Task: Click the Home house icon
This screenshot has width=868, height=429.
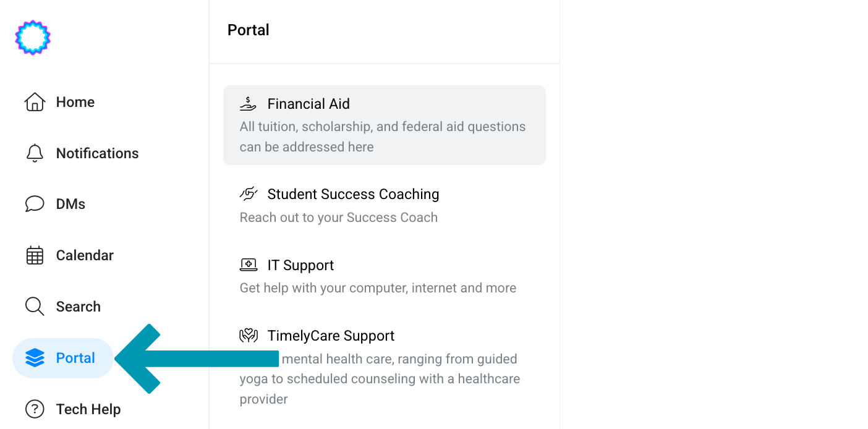Action: 35,102
